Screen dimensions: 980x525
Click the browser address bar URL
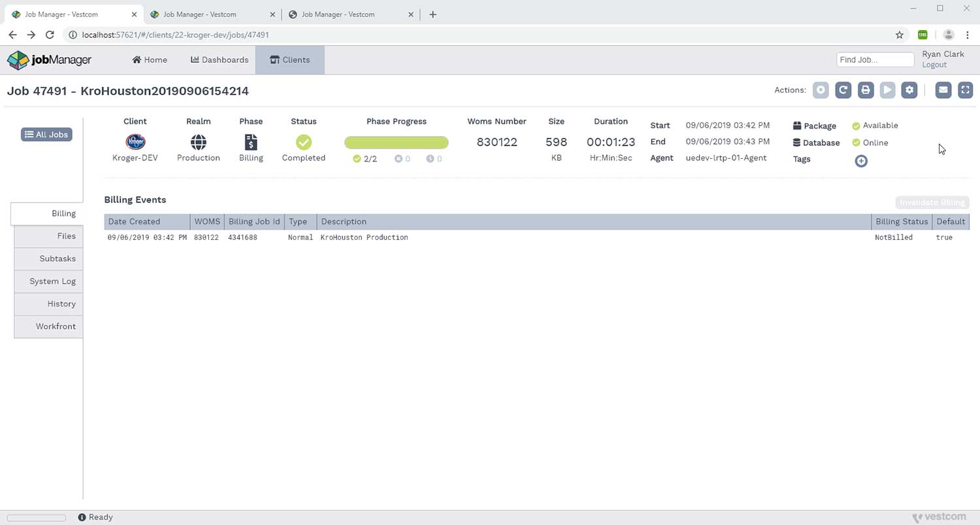pos(175,35)
